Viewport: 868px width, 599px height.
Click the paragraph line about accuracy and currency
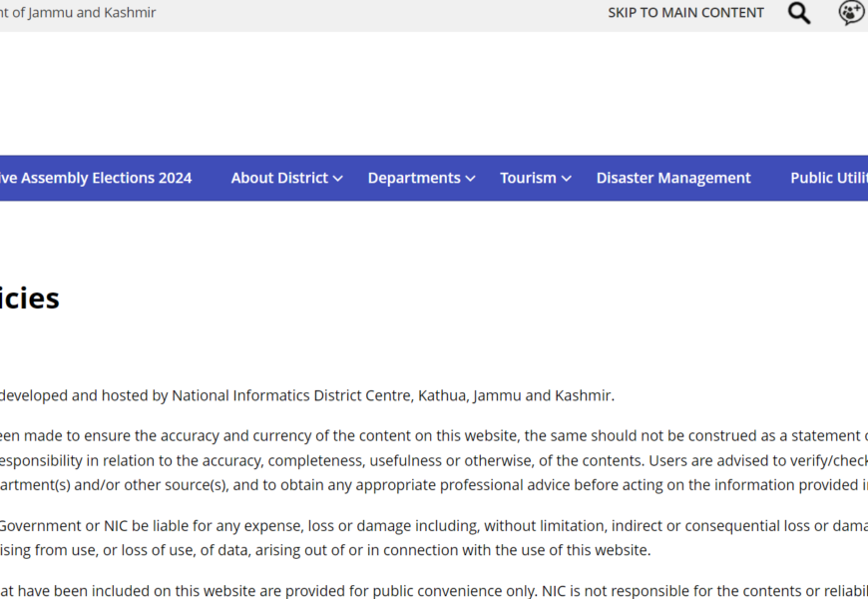pos(429,435)
